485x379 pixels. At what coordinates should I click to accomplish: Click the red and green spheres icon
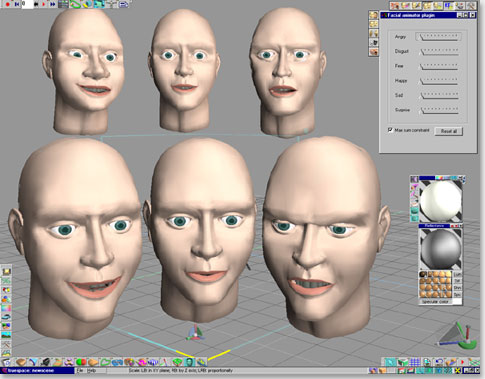point(81,362)
